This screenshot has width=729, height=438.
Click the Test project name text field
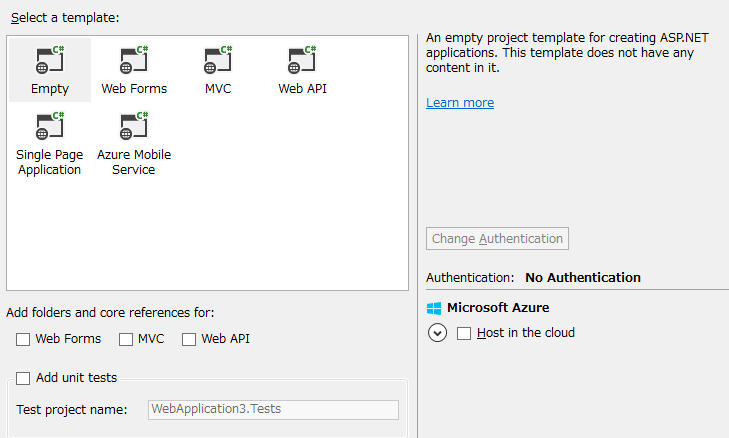(x=273, y=409)
